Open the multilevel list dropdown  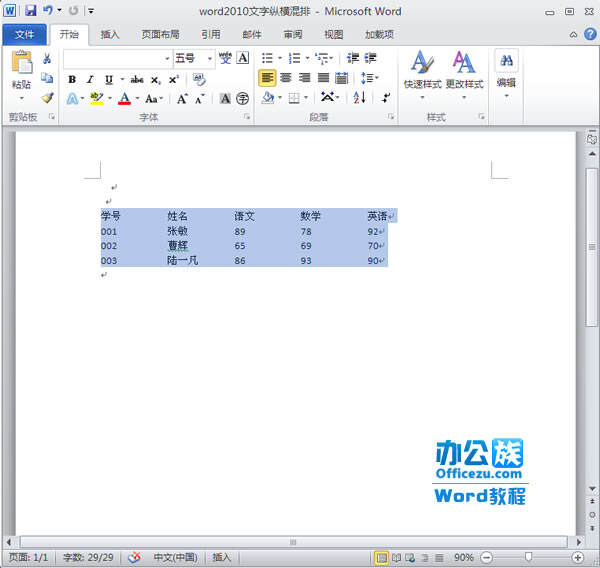tap(324, 58)
